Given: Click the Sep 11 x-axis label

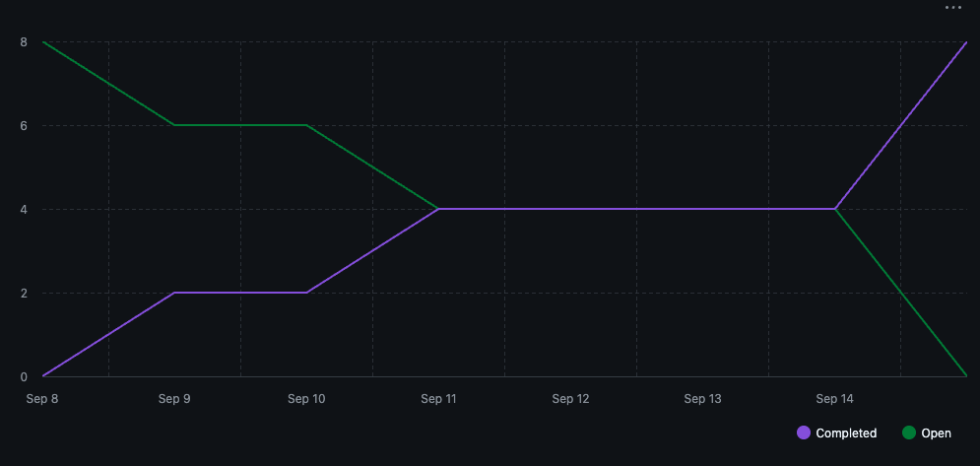Looking at the screenshot, I should pyautogui.click(x=438, y=399).
